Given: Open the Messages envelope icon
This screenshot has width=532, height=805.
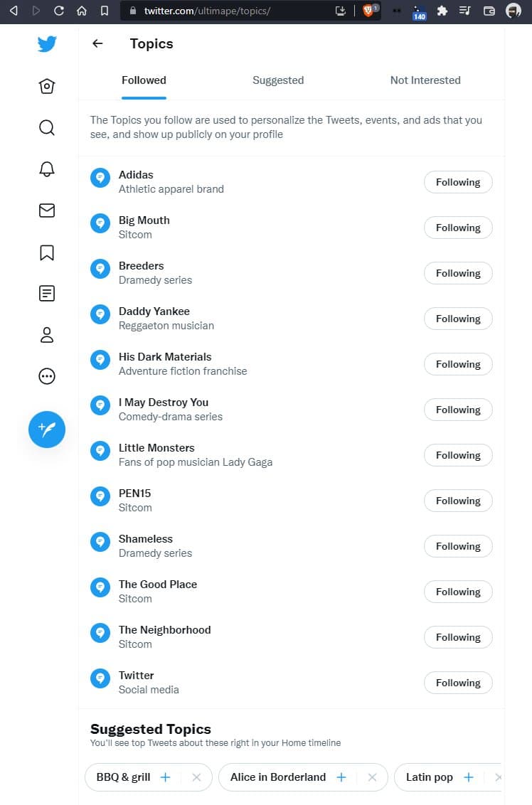Looking at the screenshot, I should (47, 210).
